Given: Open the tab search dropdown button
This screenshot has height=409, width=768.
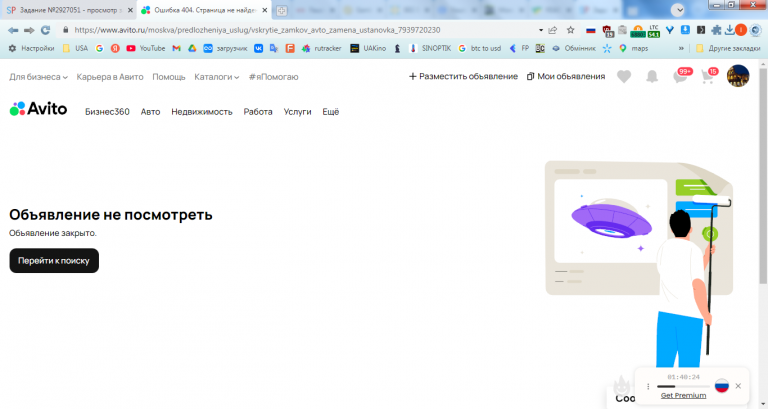Looking at the screenshot, I should click(677, 10).
